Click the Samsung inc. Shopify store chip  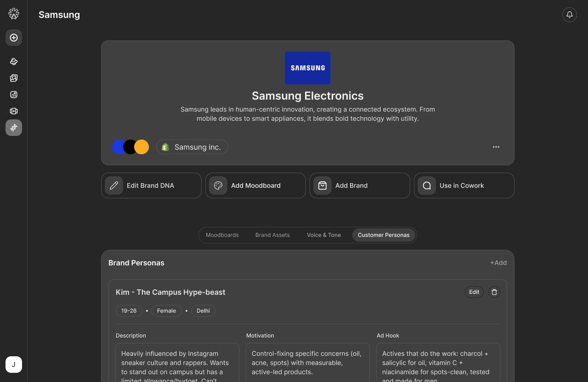tap(192, 147)
